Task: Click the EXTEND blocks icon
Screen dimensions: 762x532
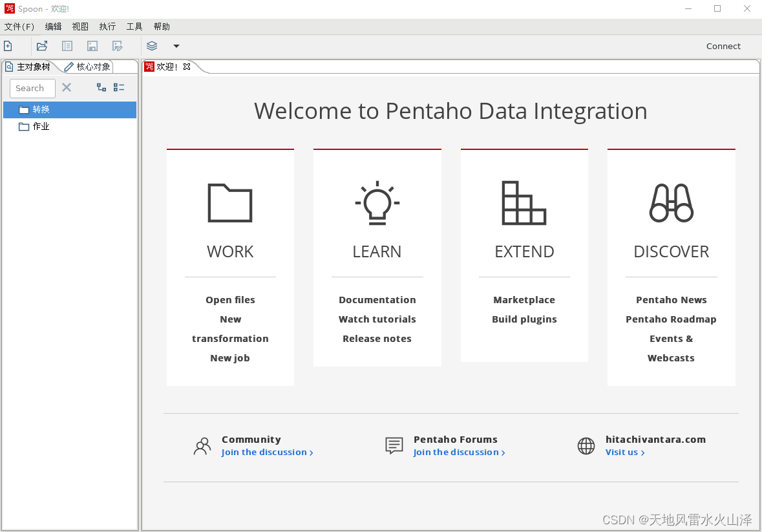Action: (524, 202)
